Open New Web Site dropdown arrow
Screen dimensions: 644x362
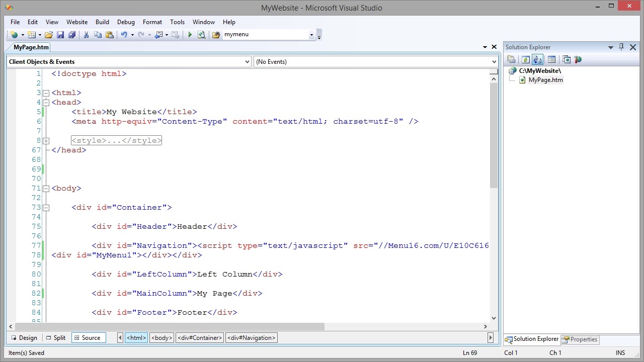click(x=23, y=35)
